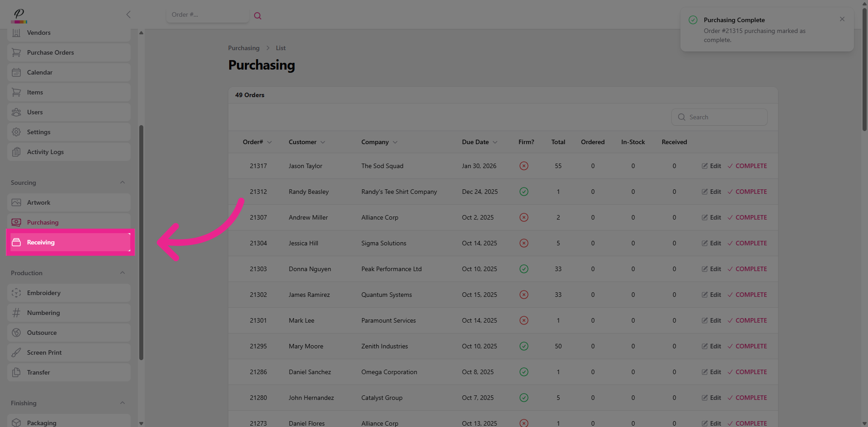Click the Activity Logs clipboard icon

16,152
